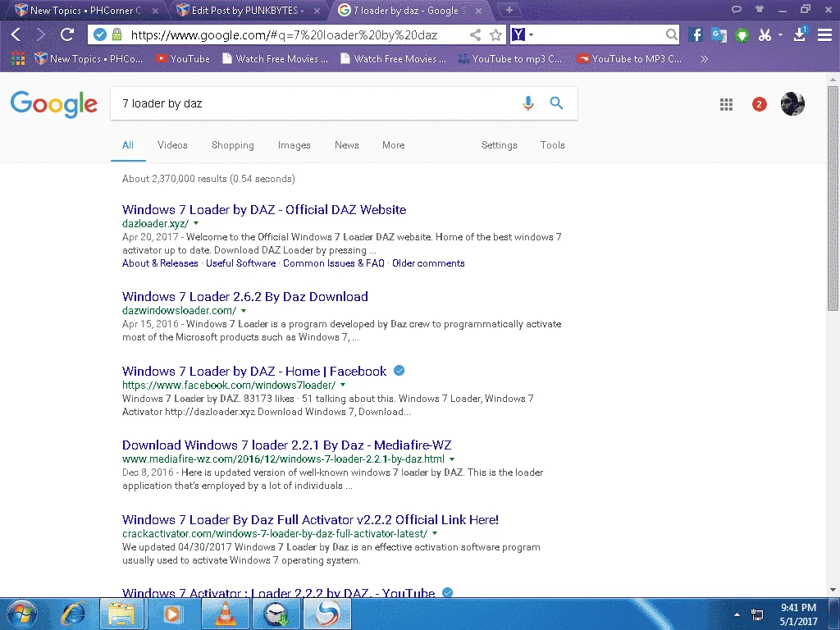Open the Apps grid in the bookmarks bar
This screenshot has height=630, width=840.
[18, 58]
